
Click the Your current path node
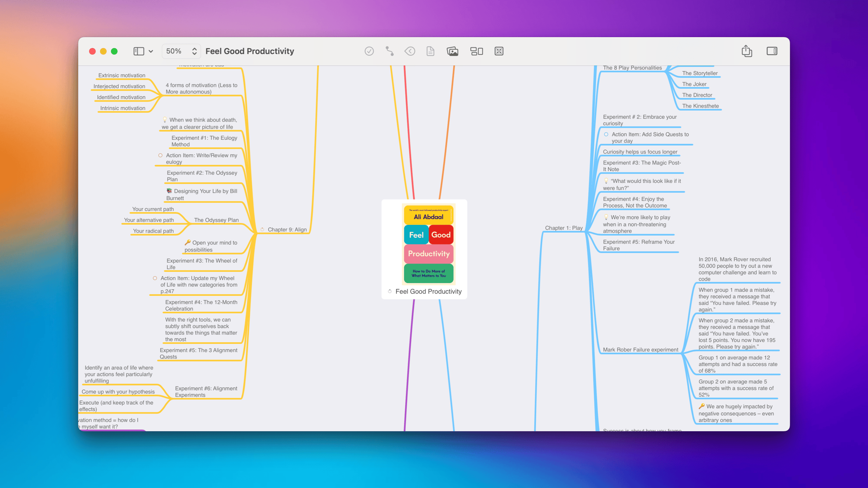(153, 209)
